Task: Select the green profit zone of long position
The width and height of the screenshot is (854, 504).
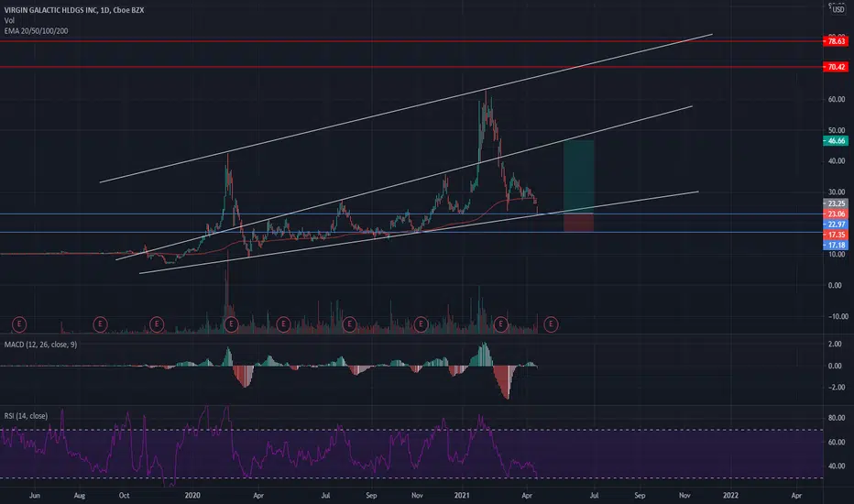Action: [x=578, y=177]
